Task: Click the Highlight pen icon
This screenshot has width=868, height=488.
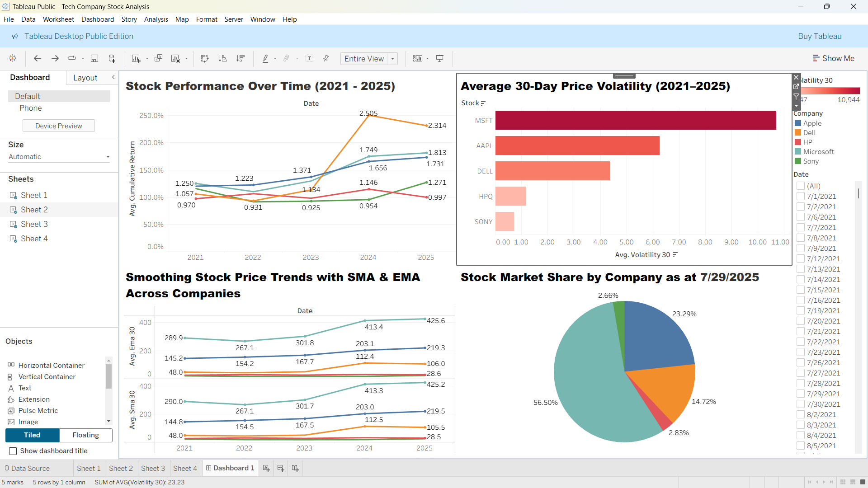Action: [x=265, y=58]
